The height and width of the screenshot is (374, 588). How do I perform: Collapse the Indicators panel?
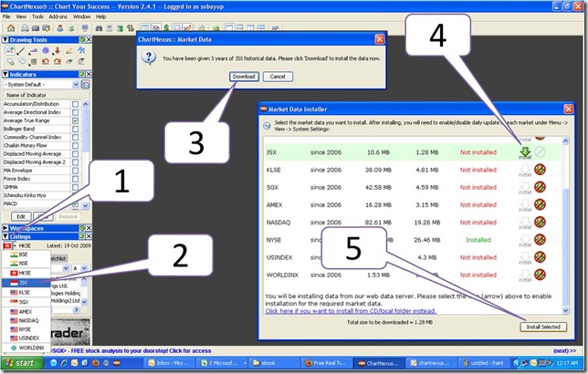5,74
